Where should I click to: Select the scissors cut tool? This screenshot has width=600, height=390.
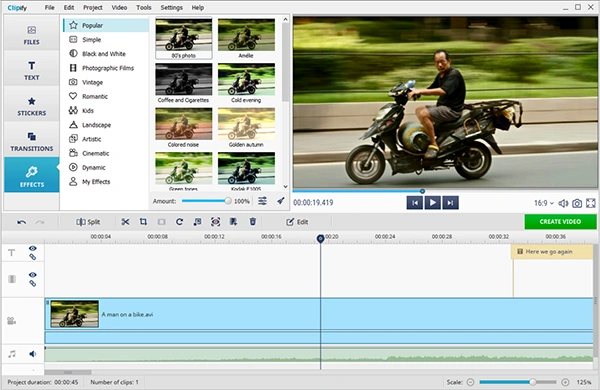click(125, 222)
